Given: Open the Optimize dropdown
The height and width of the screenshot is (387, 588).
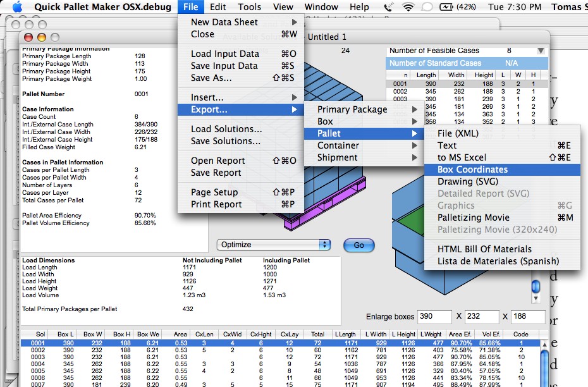Looking at the screenshot, I should pyautogui.click(x=274, y=245).
